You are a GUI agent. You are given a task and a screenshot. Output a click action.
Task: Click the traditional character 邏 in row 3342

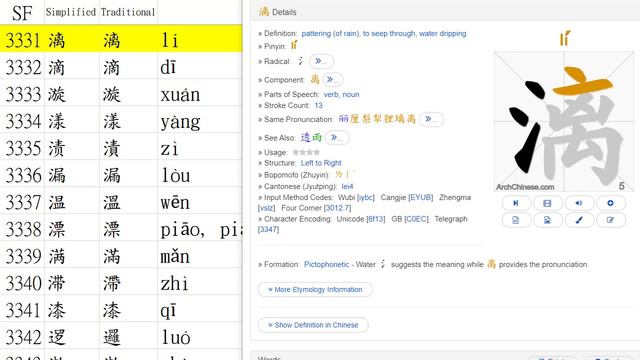click(112, 337)
